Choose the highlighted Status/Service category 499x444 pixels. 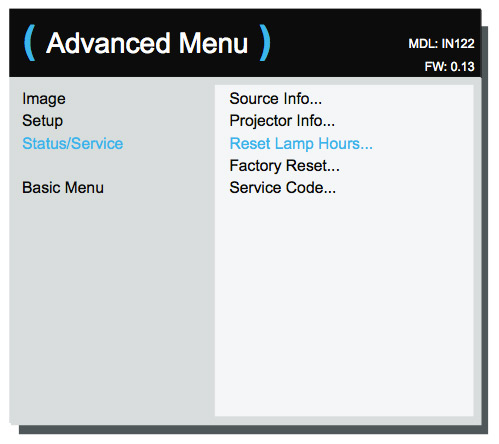point(73,144)
